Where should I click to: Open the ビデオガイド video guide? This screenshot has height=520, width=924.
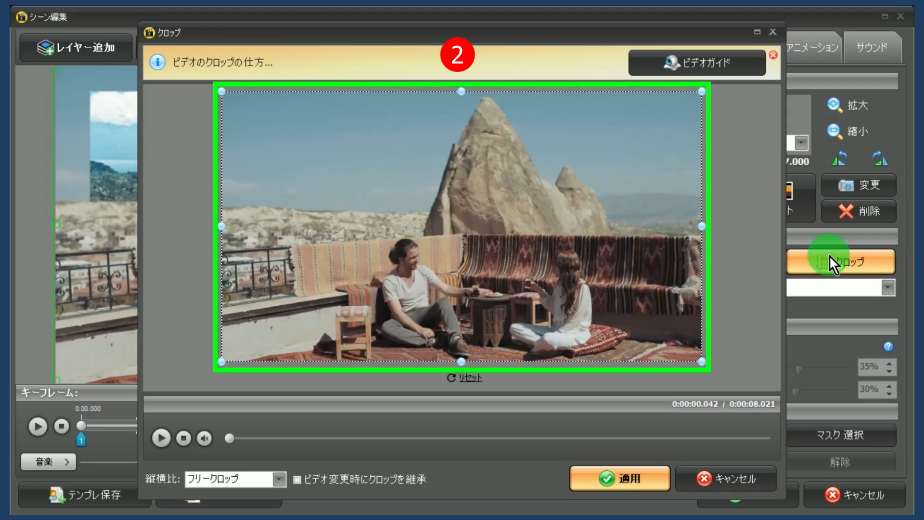click(697, 63)
